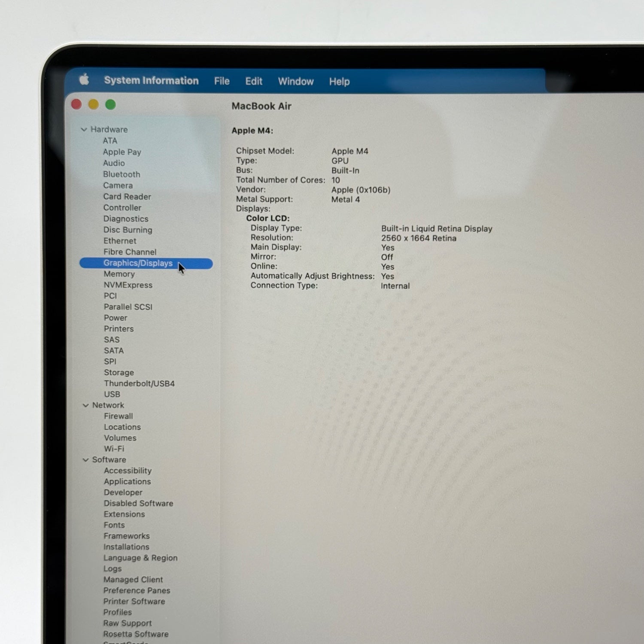Viewport: 644px width, 644px height.
Task: Select Firewall under Network
Action: 118,416
